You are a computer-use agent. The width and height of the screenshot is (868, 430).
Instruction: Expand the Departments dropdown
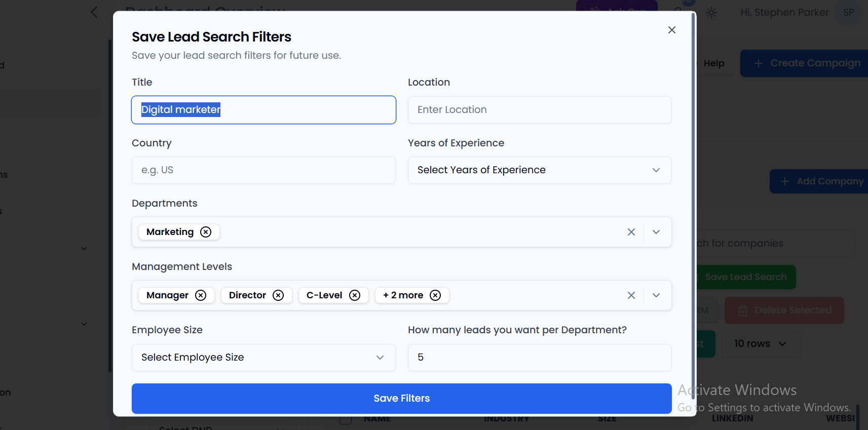click(656, 232)
